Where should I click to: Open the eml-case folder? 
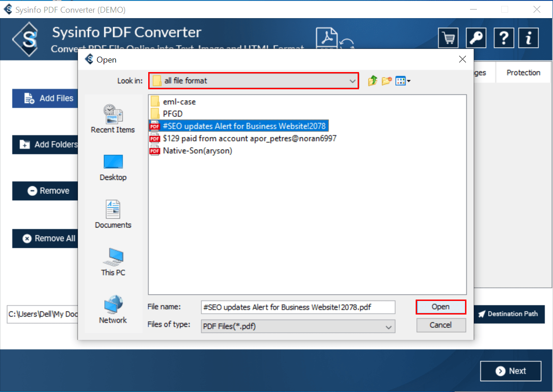coord(180,102)
